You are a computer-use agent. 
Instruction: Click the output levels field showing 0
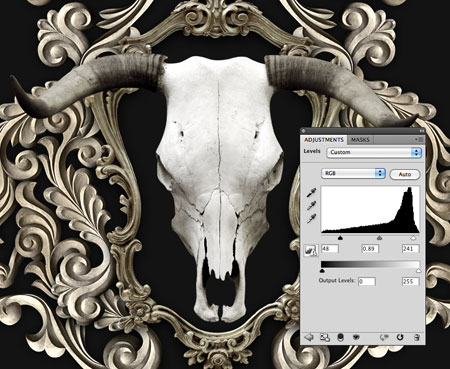367,281
